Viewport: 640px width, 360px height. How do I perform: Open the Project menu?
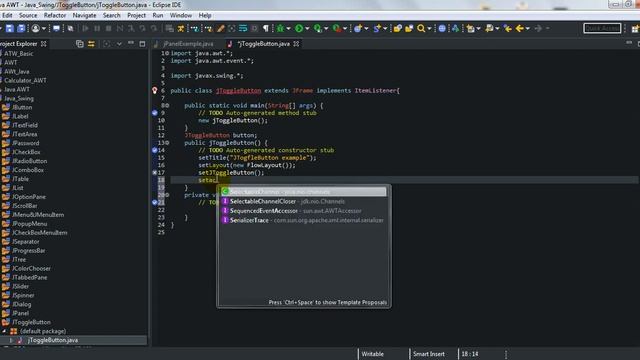pos(136,16)
